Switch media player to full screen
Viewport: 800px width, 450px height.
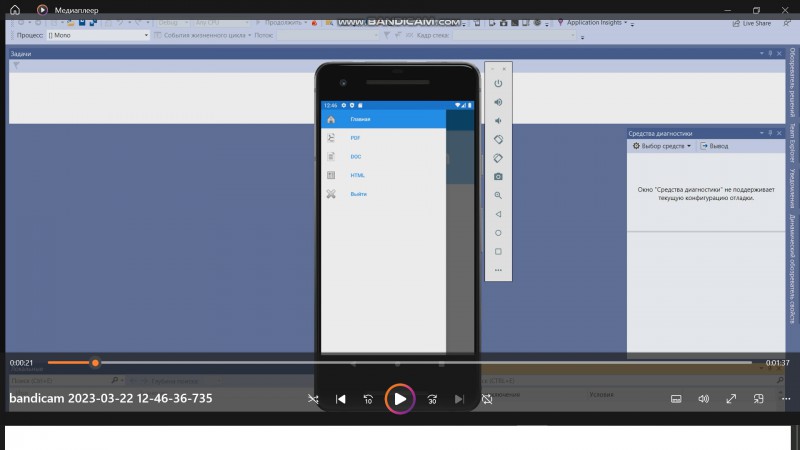[731, 399]
